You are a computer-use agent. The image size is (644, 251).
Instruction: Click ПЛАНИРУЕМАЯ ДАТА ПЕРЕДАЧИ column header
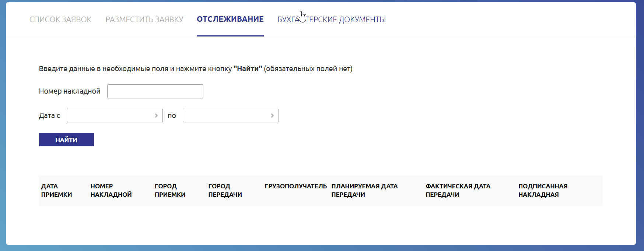pos(364,190)
